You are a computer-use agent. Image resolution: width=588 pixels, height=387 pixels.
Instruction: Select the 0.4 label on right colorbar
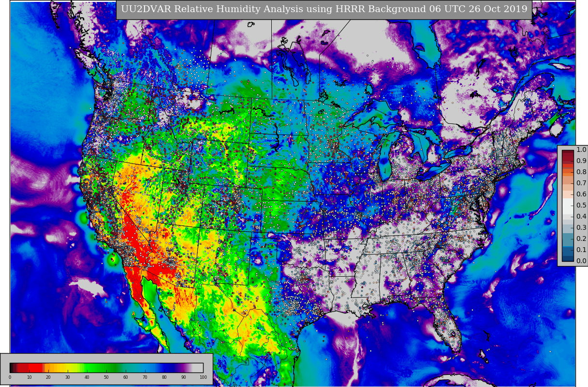tap(581, 217)
